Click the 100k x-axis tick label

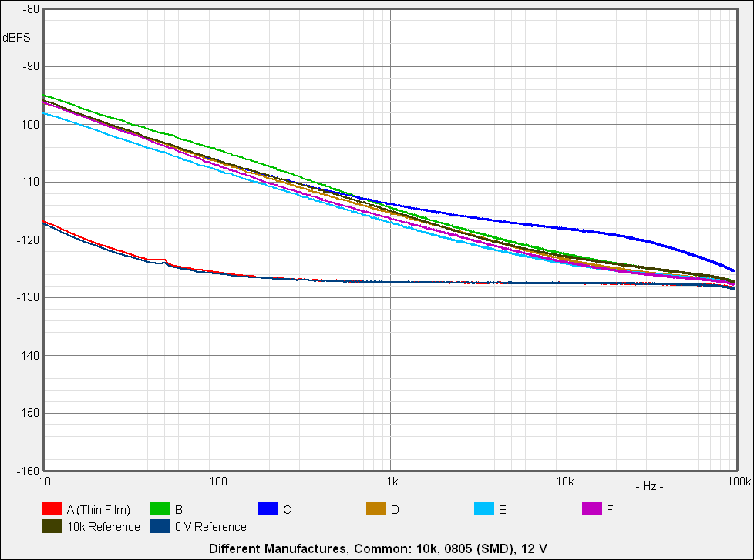pos(739,481)
